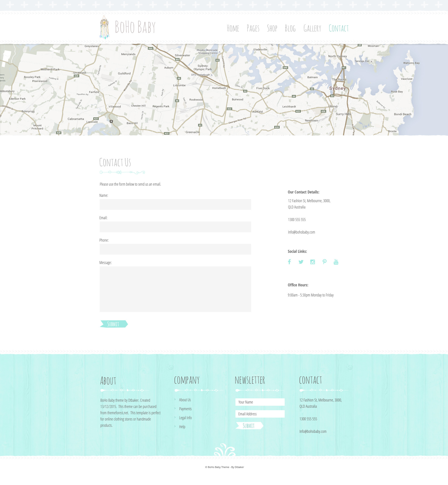This screenshot has height=485, width=448.
Task: Open the Pinterest social icon
Action: tap(324, 262)
